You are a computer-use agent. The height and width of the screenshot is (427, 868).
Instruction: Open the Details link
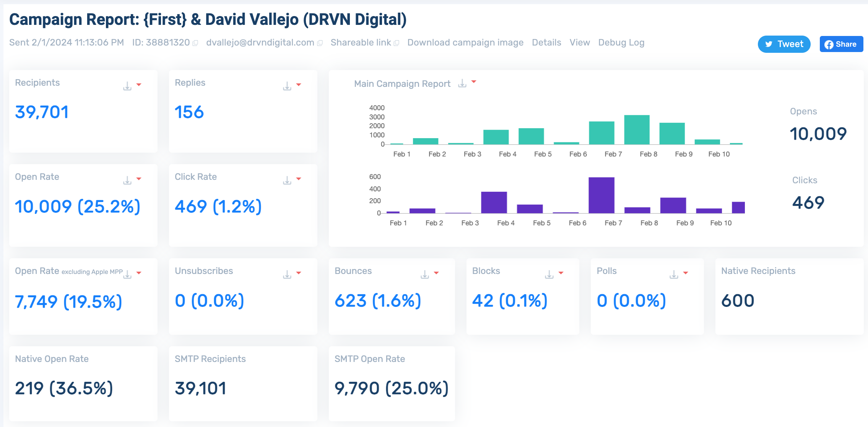(x=546, y=42)
